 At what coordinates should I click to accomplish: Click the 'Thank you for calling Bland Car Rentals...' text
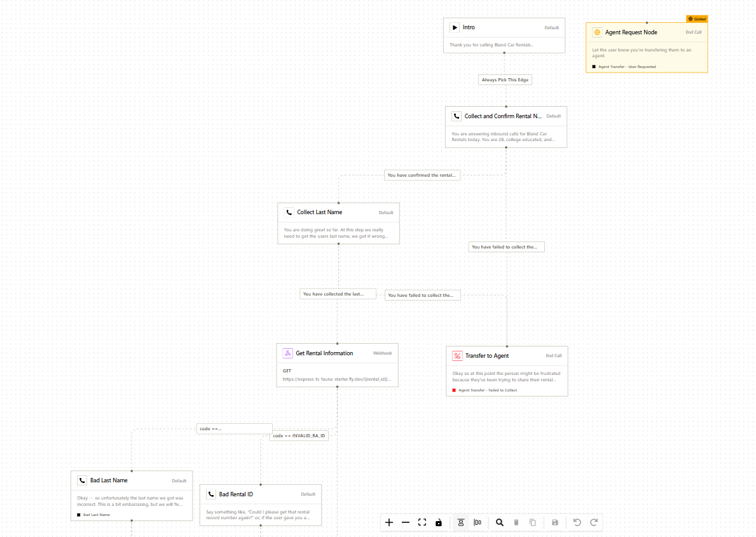click(x=491, y=45)
